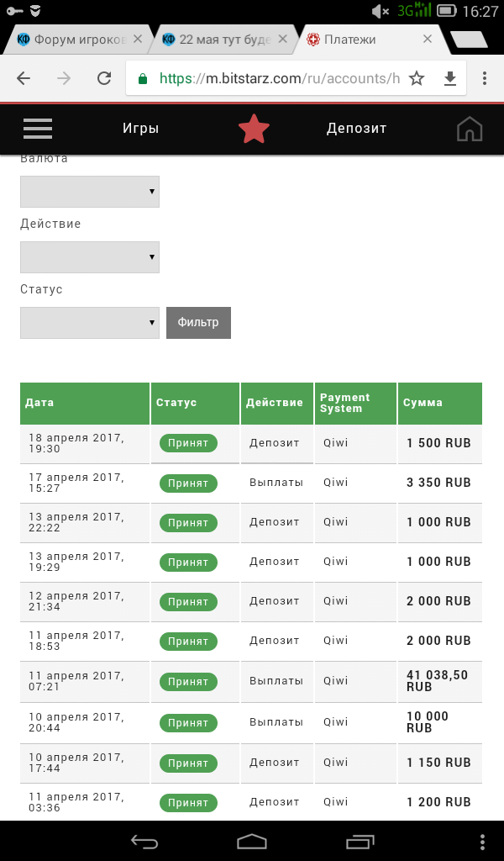Image resolution: width=504 pixels, height=861 pixels.
Task: Tap the Android recent apps button
Action: [361, 842]
